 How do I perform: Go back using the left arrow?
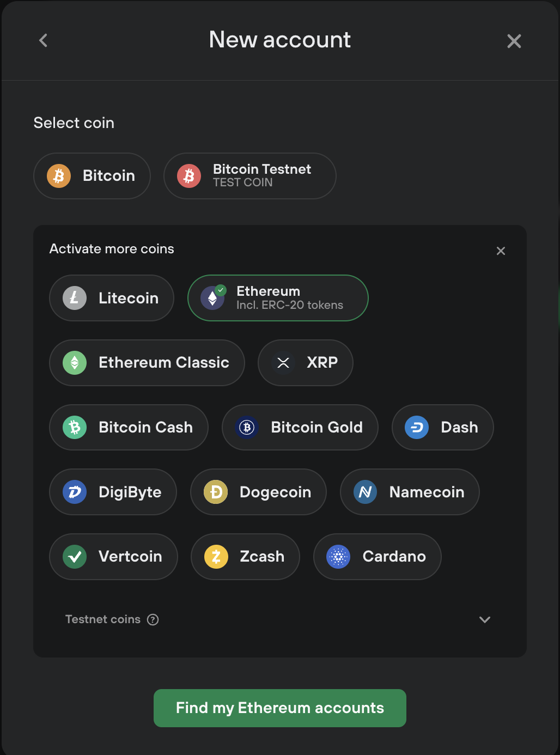[44, 40]
